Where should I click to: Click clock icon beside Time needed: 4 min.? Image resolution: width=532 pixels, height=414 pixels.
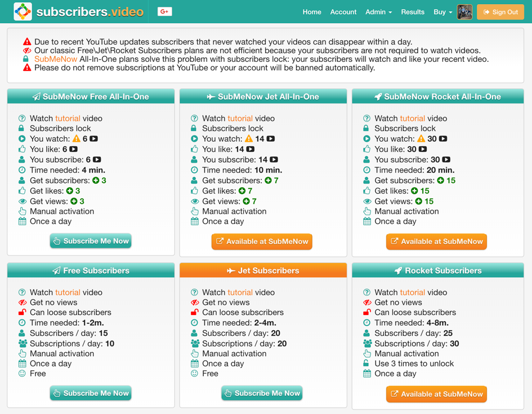pyautogui.click(x=22, y=170)
